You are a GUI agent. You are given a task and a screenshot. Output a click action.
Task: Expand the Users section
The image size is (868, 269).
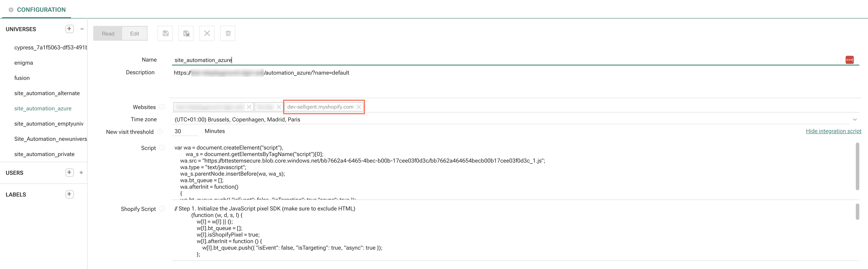pyautogui.click(x=81, y=172)
